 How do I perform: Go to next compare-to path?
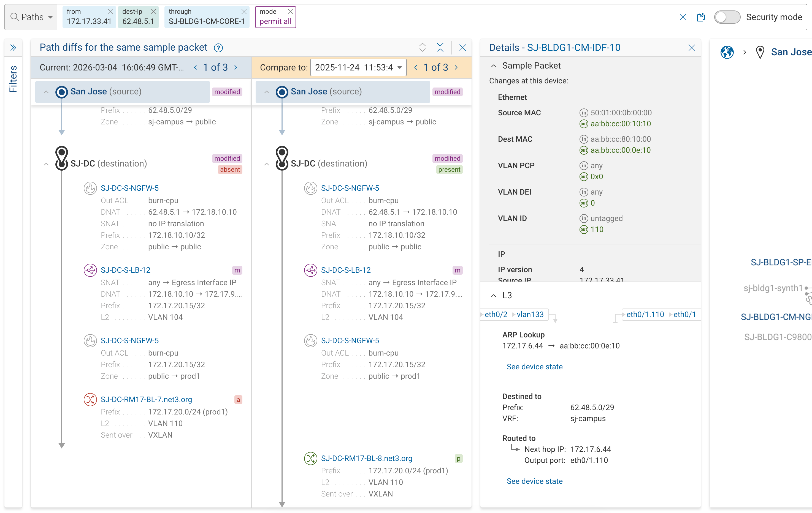click(x=456, y=67)
